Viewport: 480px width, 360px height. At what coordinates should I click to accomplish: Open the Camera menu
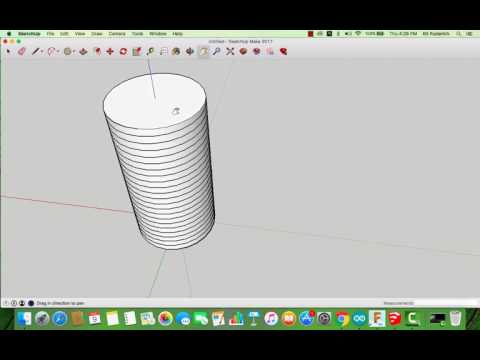coord(117,34)
